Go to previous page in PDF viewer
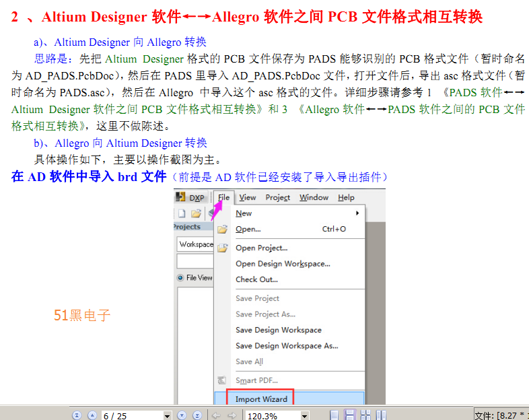 click(92, 415)
